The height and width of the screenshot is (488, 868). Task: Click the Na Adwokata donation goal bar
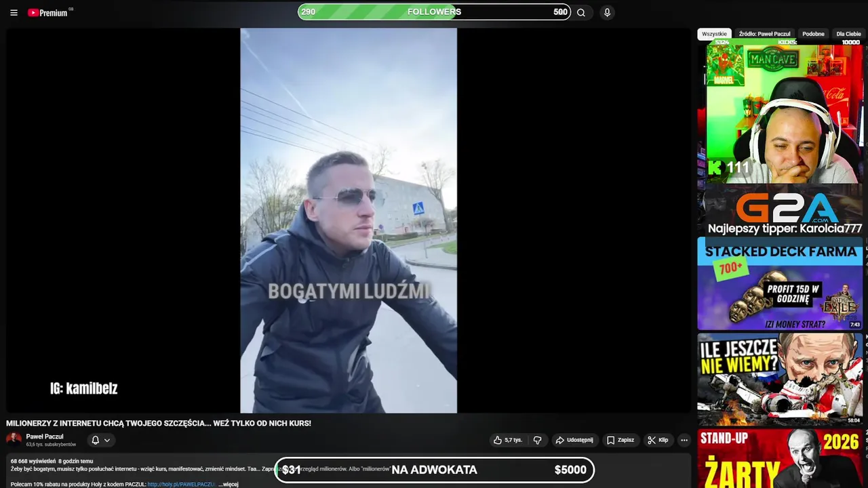(434, 470)
